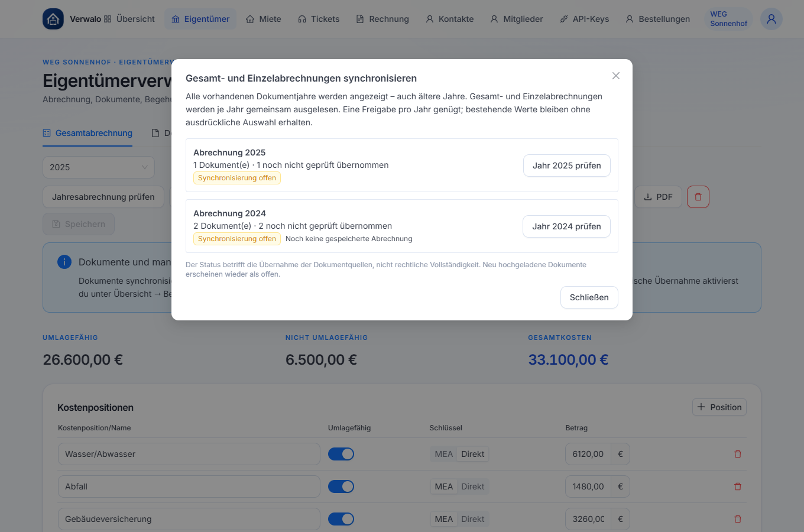This screenshot has width=804, height=532.
Task: Select MEA key for Gebäudeversicherung
Action: tap(444, 519)
